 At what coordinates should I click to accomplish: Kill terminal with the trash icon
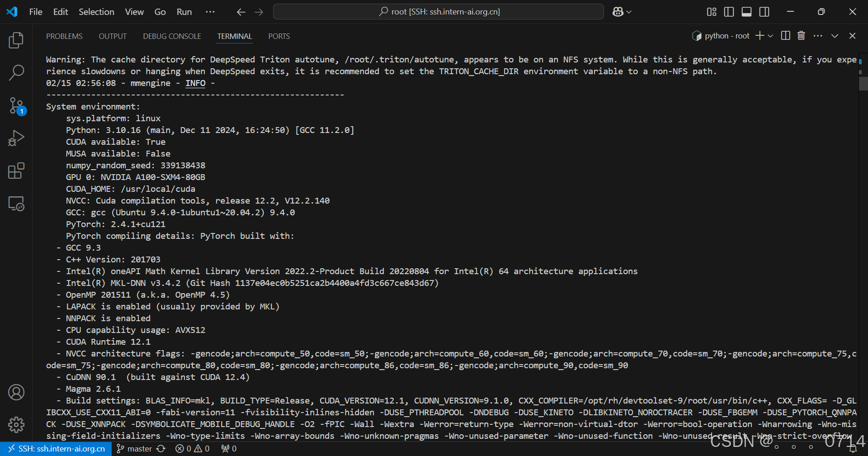(801, 36)
